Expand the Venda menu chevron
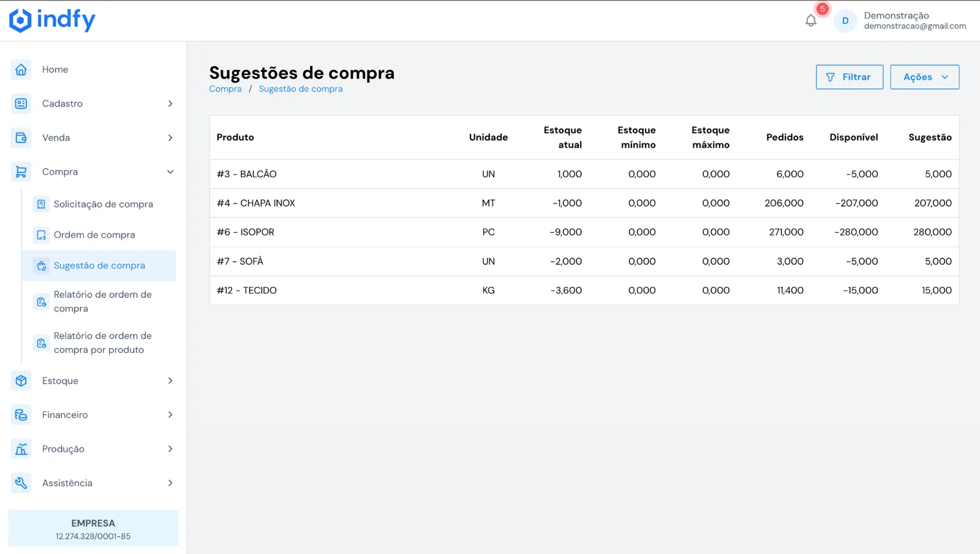The width and height of the screenshot is (980, 554). pyautogui.click(x=170, y=138)
